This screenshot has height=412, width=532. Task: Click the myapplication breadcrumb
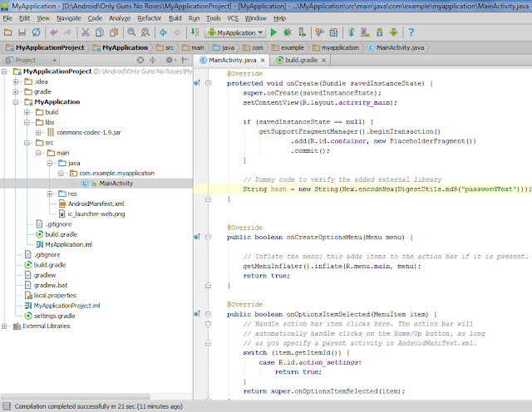[336, 47]
